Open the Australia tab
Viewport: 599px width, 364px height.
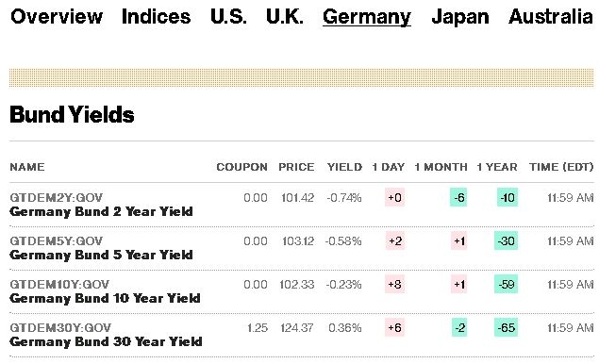pyautogui.click(x=551, y=17)
